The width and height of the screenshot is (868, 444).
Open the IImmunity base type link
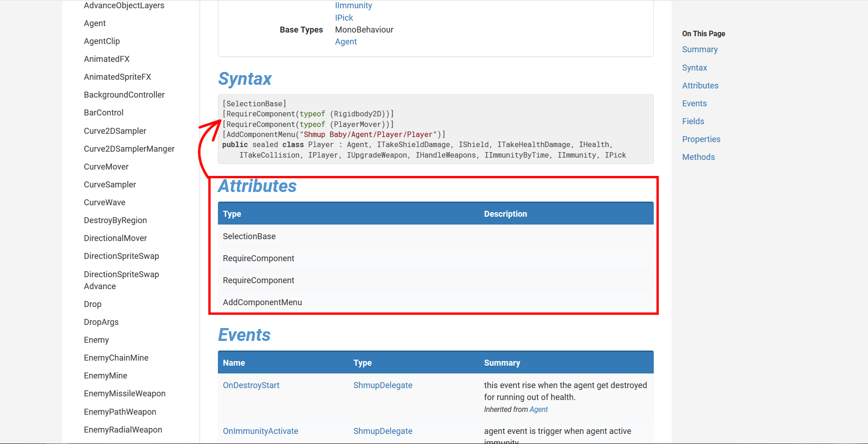coord(353,5)
